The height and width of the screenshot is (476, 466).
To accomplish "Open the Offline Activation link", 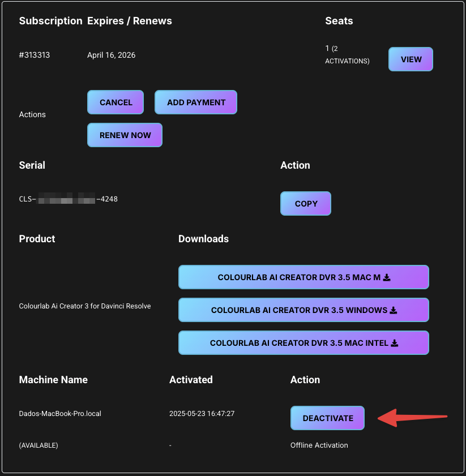I will [x=319, y=445].
